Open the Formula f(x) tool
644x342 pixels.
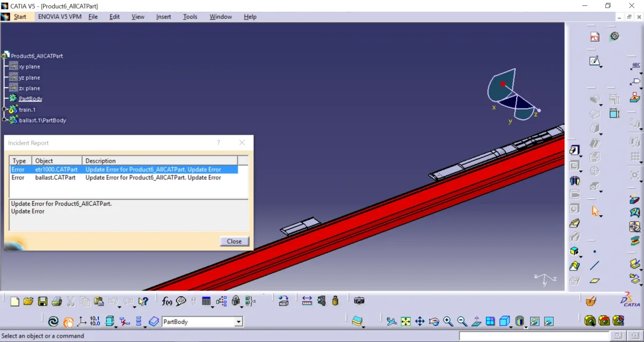[167, 301]
